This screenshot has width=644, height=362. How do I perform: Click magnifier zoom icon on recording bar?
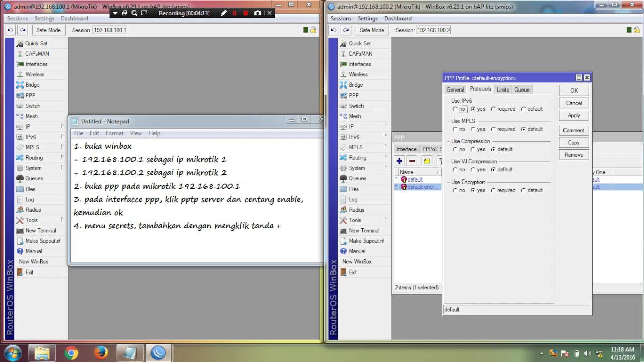click(x=134, y=13)
